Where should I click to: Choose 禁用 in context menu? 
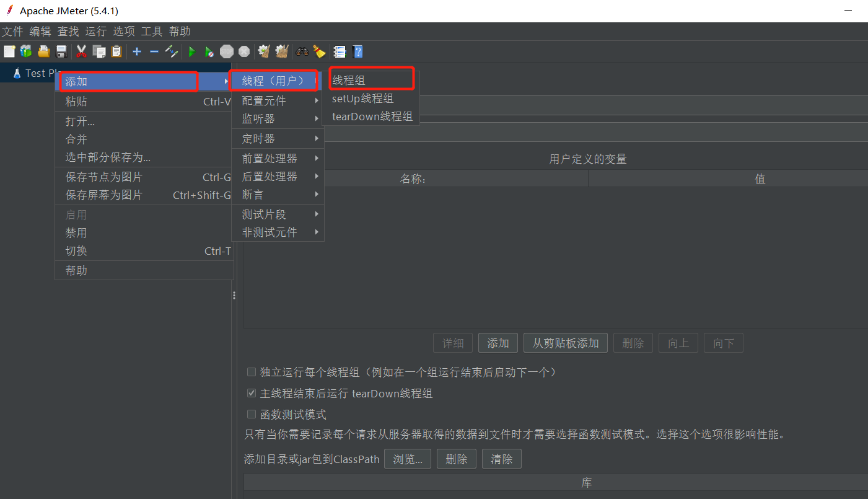[144, 233]
